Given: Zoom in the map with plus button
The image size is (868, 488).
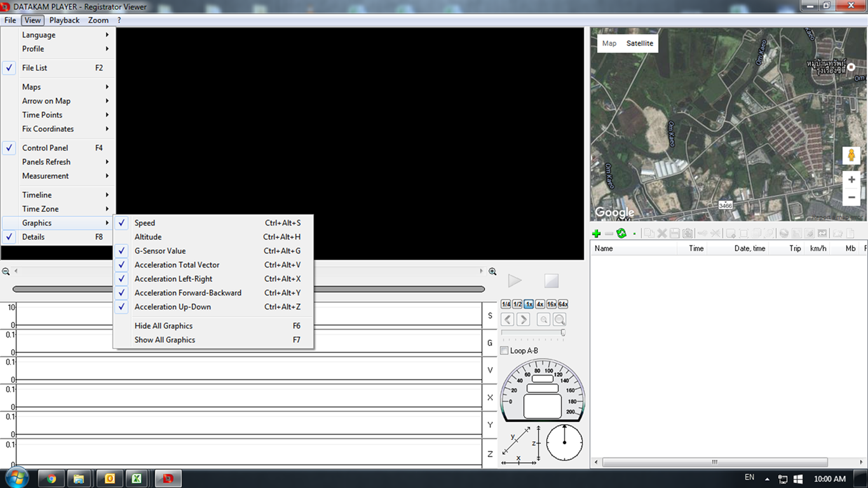Looking at the screenshot, I should tap(851, 180).
